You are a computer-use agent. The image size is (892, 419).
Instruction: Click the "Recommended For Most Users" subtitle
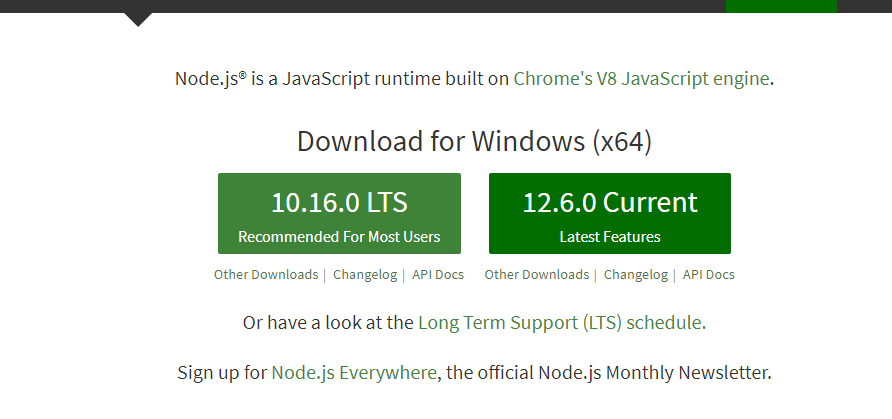click(x=339, y=237)
